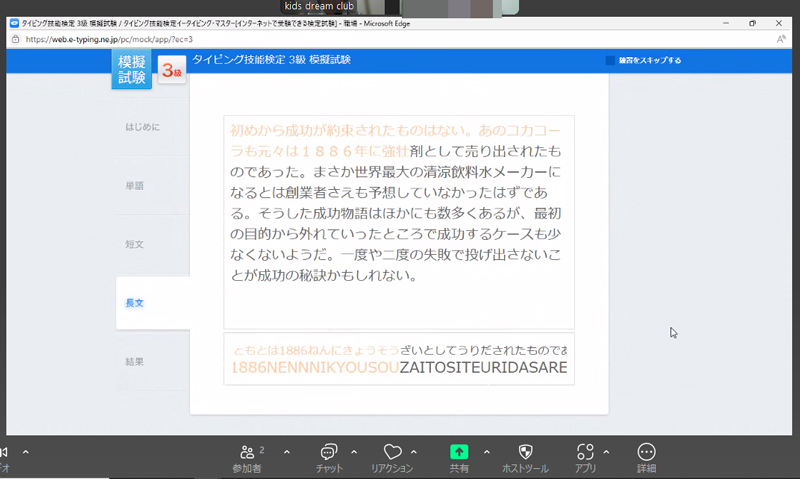Click the romaji typing input line
Screen dimensions: 800x479
(x=399, y=367)
